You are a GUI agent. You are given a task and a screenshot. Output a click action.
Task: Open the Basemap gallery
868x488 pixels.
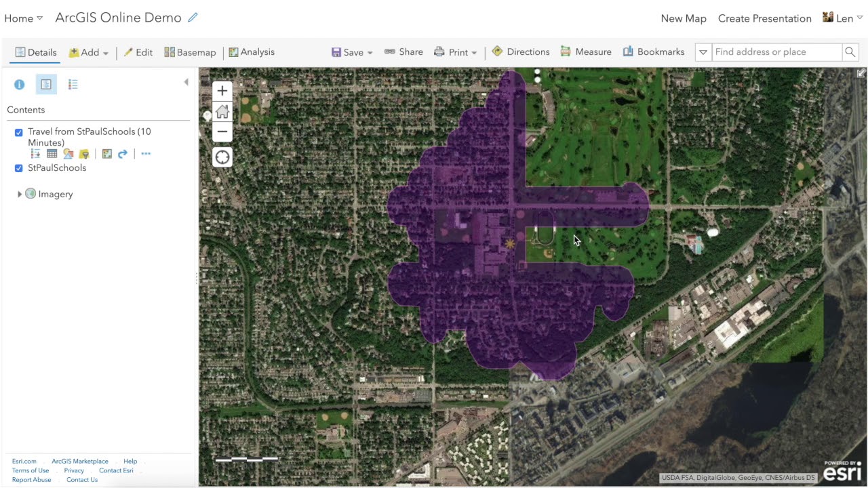click(x=190, y=52)
